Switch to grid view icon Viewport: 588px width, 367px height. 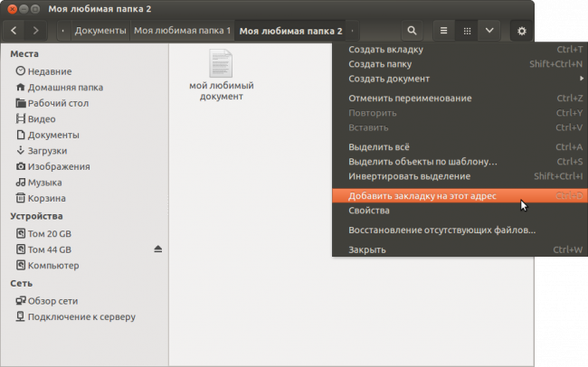tap(467, 31)
